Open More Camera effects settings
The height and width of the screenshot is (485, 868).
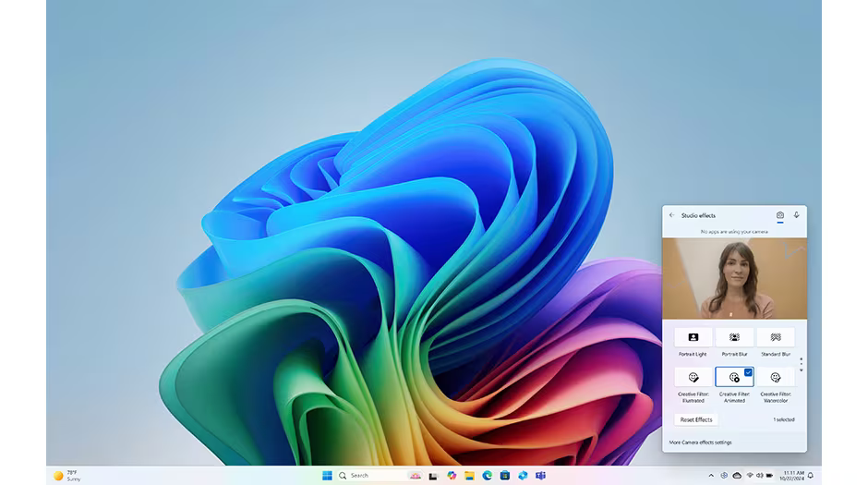click(700, 443)
